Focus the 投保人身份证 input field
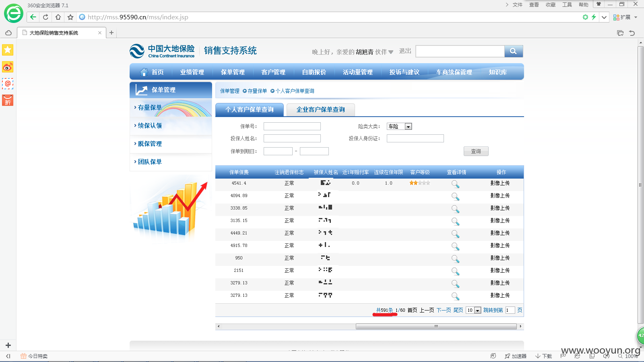 415,138
